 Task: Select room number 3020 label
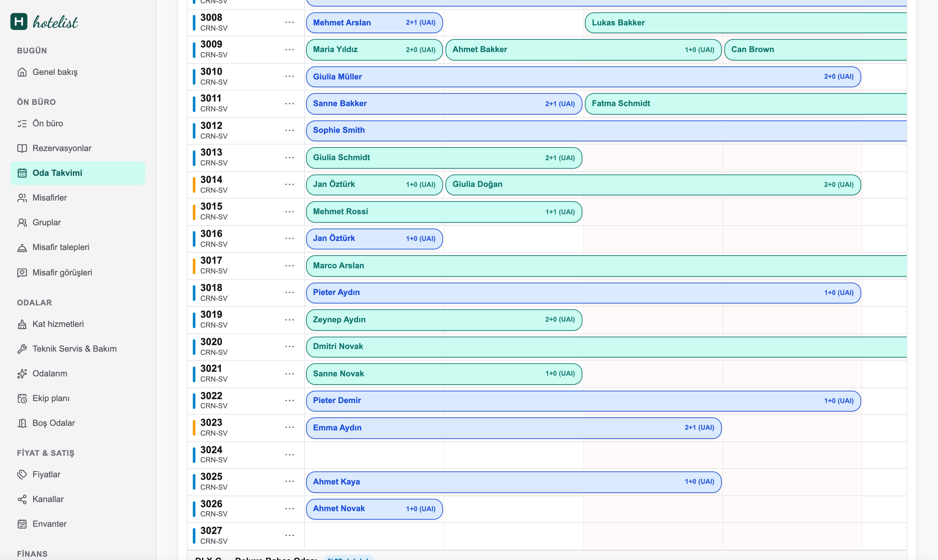pos(211,342)
